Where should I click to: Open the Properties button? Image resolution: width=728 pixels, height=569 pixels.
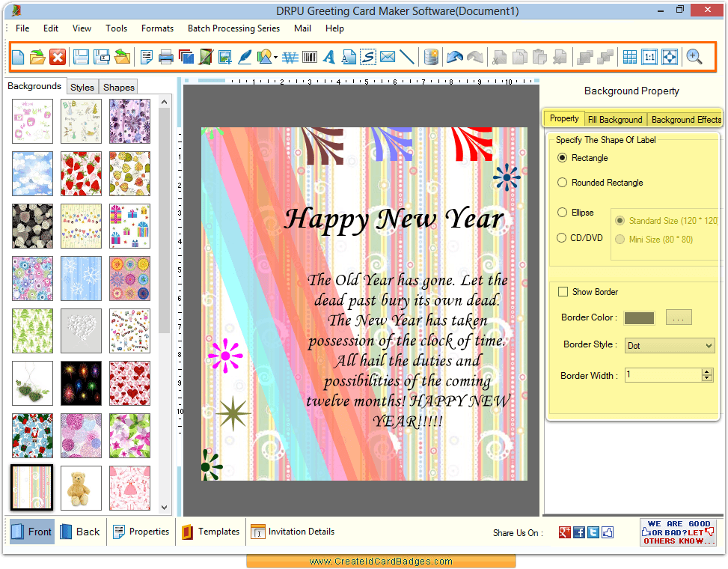[141, 532]
